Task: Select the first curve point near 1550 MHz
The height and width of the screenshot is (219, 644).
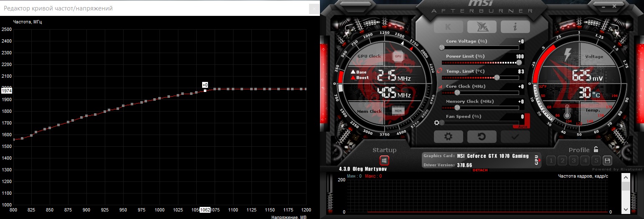Action: 14,139
